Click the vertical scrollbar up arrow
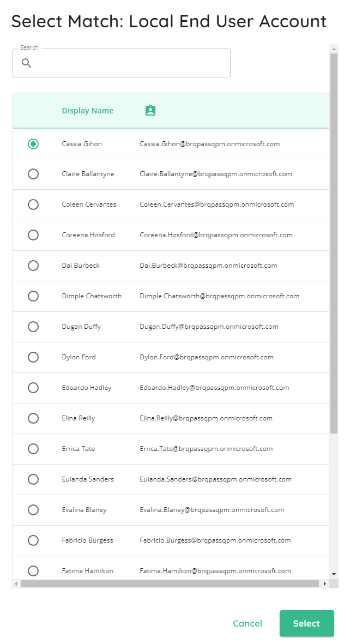 (x=334, y=49)
